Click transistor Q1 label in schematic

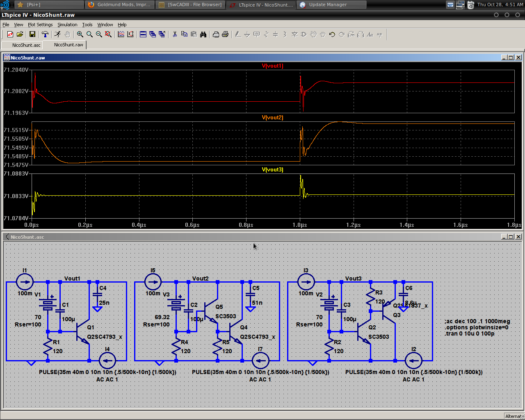point(91,327)
